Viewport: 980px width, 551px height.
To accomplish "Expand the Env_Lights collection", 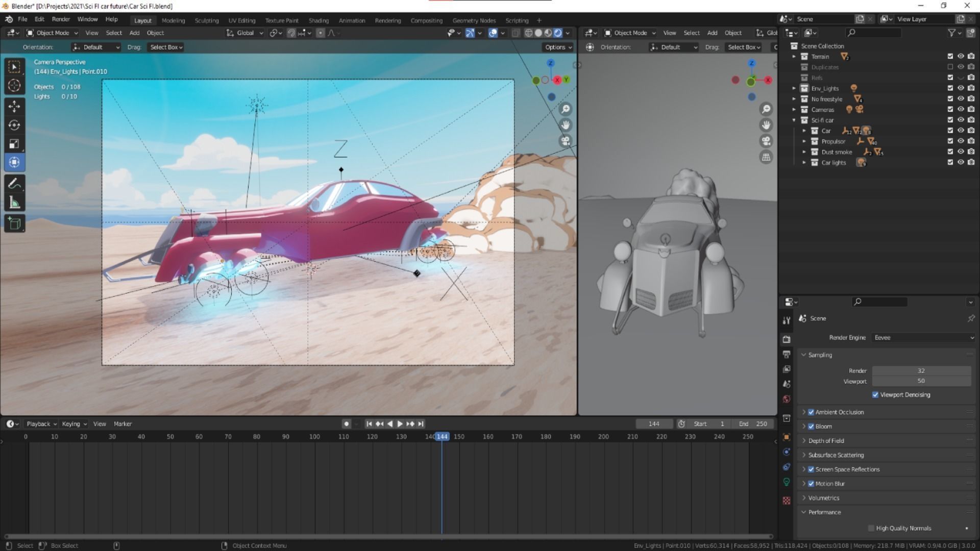I will (x=794, y=88).
